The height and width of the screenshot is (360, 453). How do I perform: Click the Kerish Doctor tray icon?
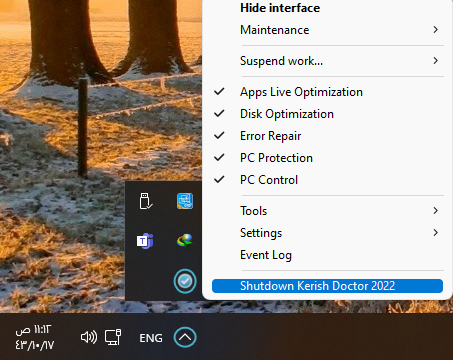point(185,281)
